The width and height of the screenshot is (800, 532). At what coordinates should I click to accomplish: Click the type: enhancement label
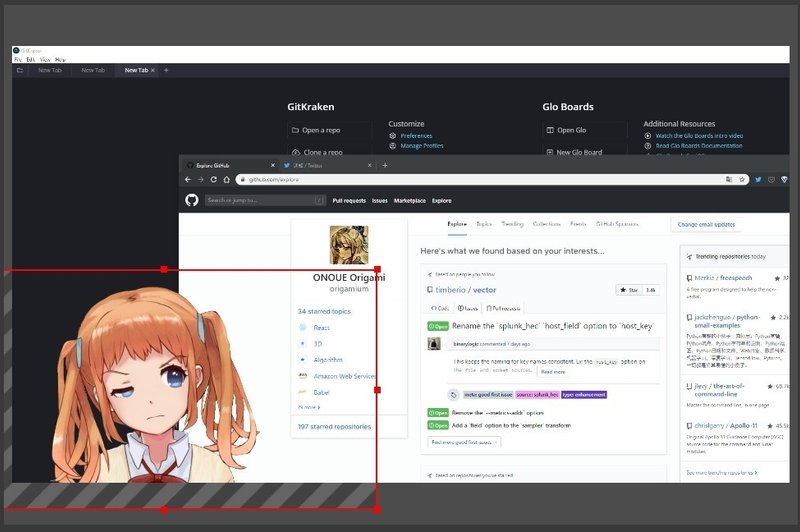(584, 395)
